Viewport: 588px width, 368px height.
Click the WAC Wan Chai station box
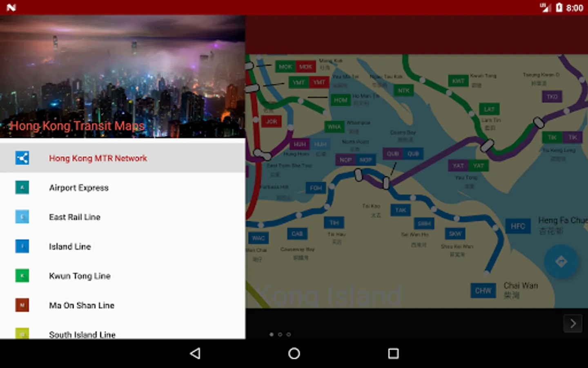pyautogui.click(x=258, y=238)
